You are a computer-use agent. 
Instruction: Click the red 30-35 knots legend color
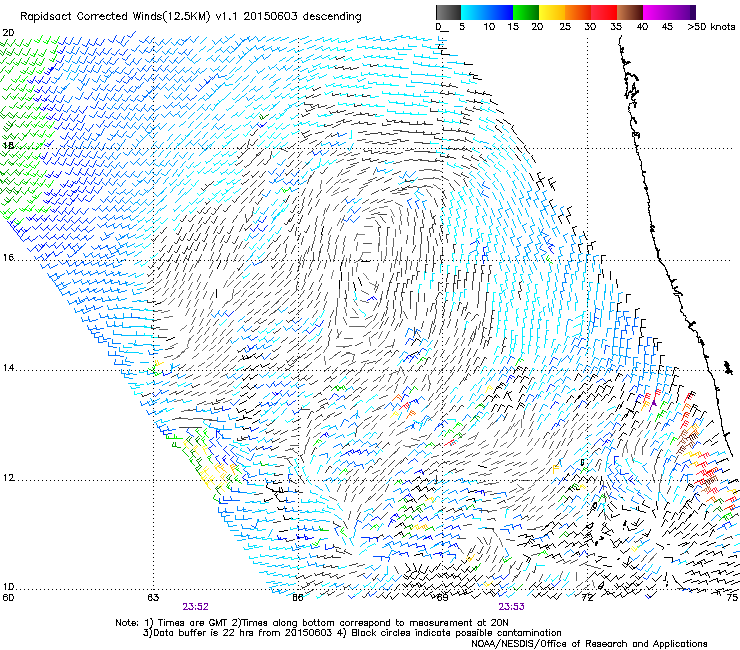(x=604, y=12)
